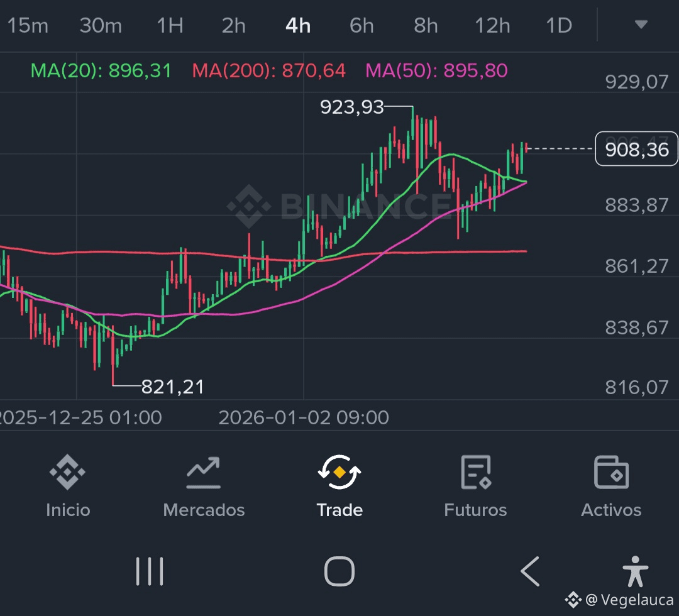Tap the accessibility person icon

635,571
